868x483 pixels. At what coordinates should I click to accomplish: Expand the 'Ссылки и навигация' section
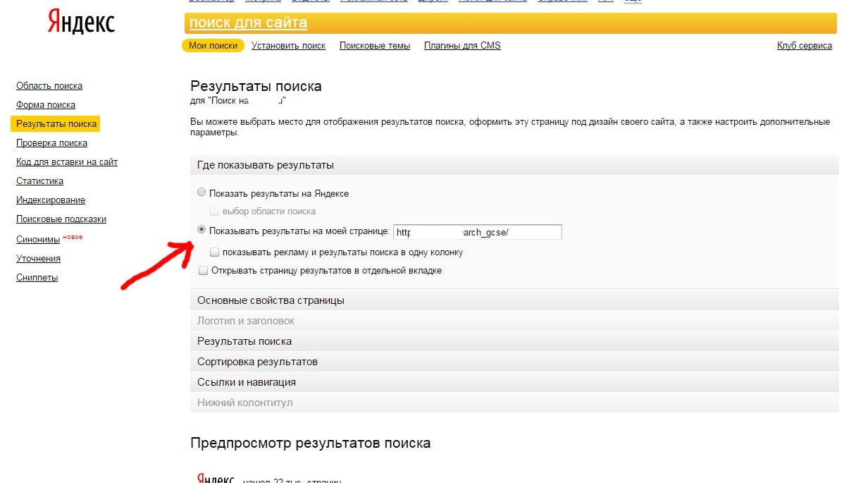(x=514, y=382)
